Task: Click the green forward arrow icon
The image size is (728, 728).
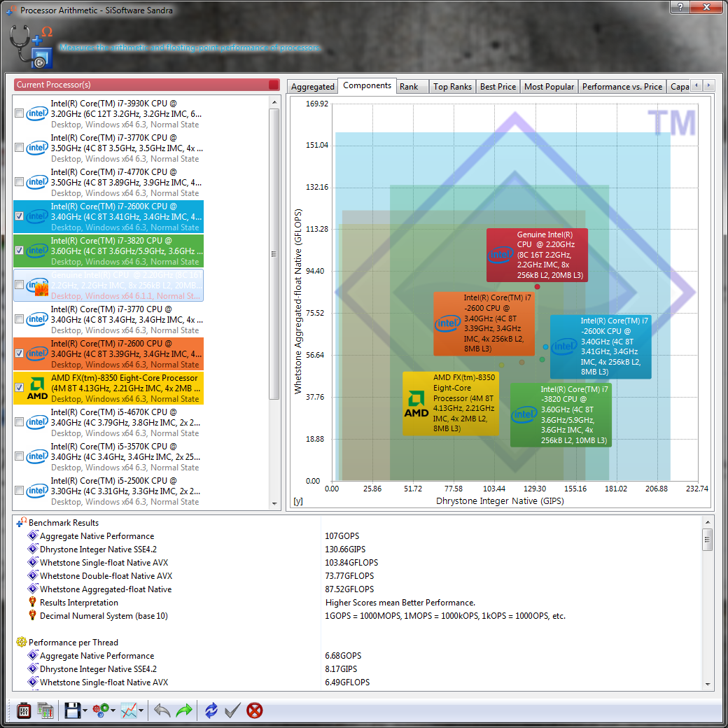Action: 184,710
